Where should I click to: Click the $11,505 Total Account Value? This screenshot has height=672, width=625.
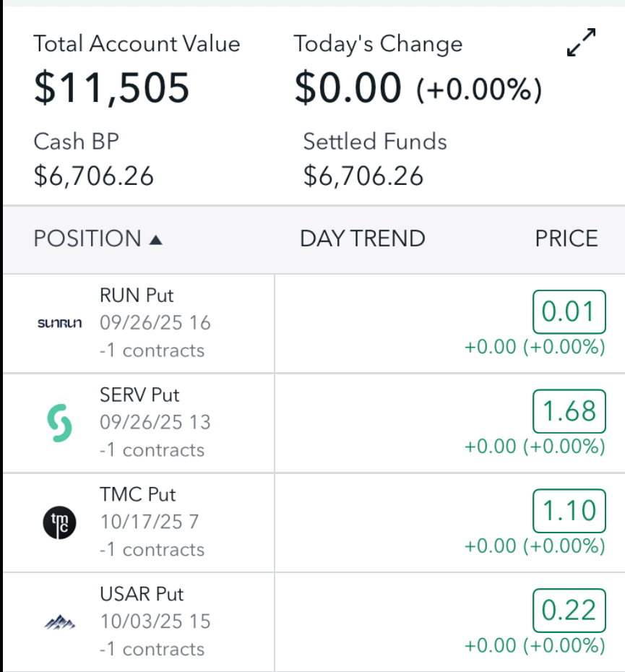pyautogui.click(x=111, y=87)
